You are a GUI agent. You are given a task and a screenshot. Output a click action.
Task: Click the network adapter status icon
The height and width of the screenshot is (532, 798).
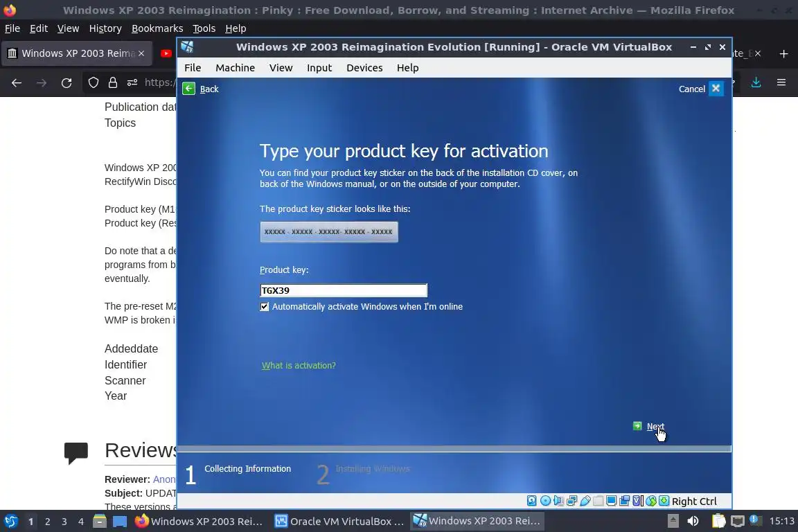point(571,501)
